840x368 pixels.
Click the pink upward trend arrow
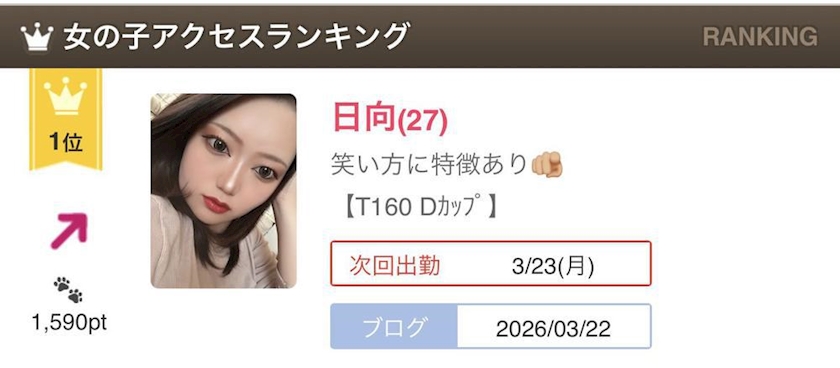pos(69,231)
